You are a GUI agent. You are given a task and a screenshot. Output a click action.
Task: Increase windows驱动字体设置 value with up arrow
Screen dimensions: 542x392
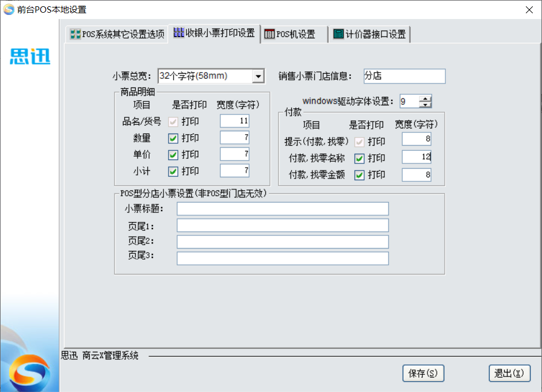click(425, 98)
